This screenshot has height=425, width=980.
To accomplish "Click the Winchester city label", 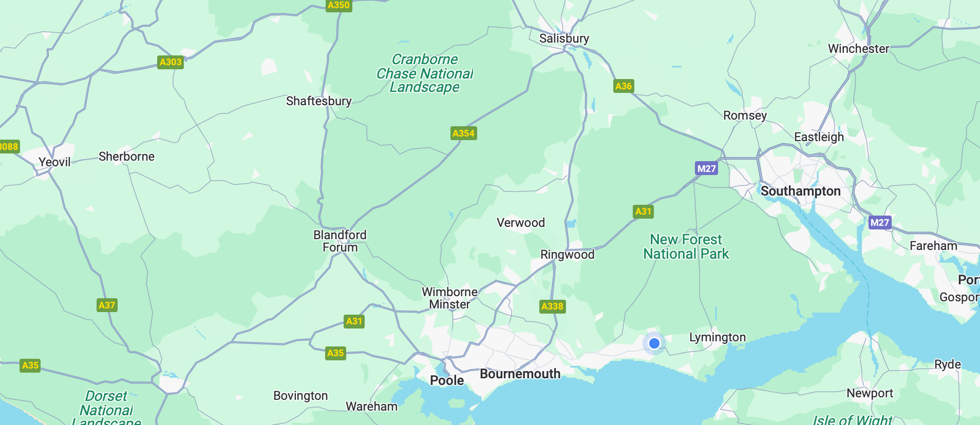I will pyautogui.click(x=858, y=49).
